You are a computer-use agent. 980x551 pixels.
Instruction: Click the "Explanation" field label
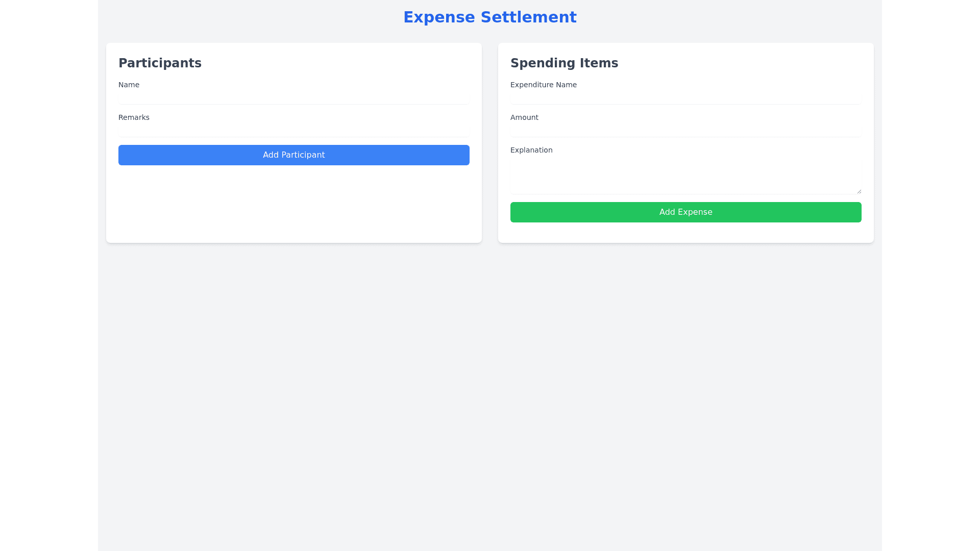(531, 150)
